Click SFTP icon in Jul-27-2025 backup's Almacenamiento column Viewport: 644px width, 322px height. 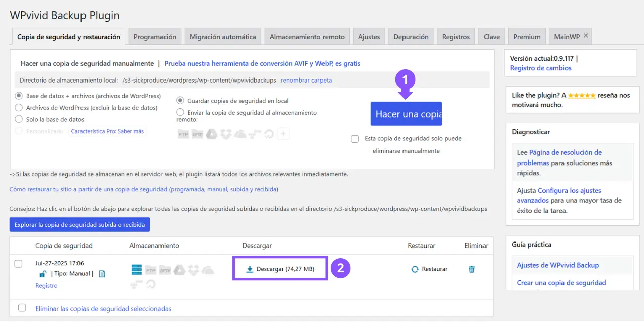[x=166, y=270]
